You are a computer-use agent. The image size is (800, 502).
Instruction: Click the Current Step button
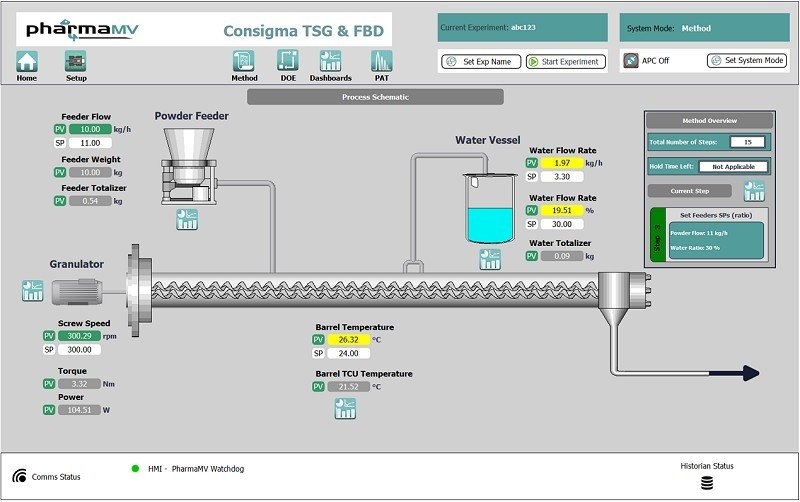click(x=690, y=190)
